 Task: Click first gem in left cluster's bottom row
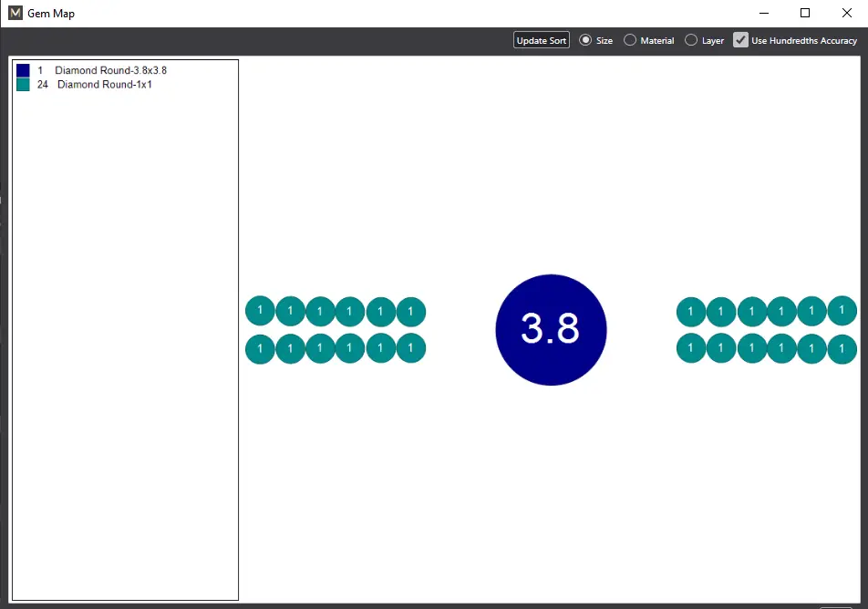point(260,349)
